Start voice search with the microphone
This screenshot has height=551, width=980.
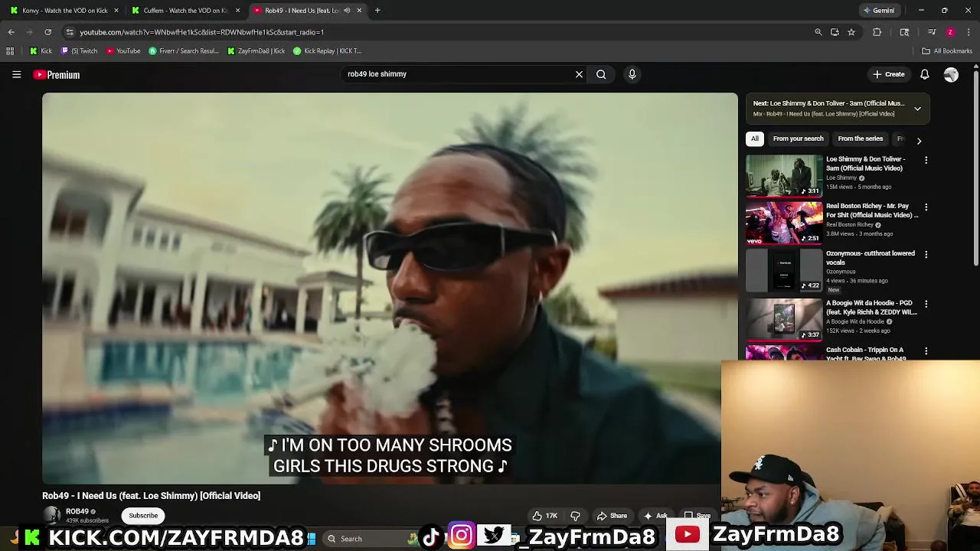[x=632, y=74]
